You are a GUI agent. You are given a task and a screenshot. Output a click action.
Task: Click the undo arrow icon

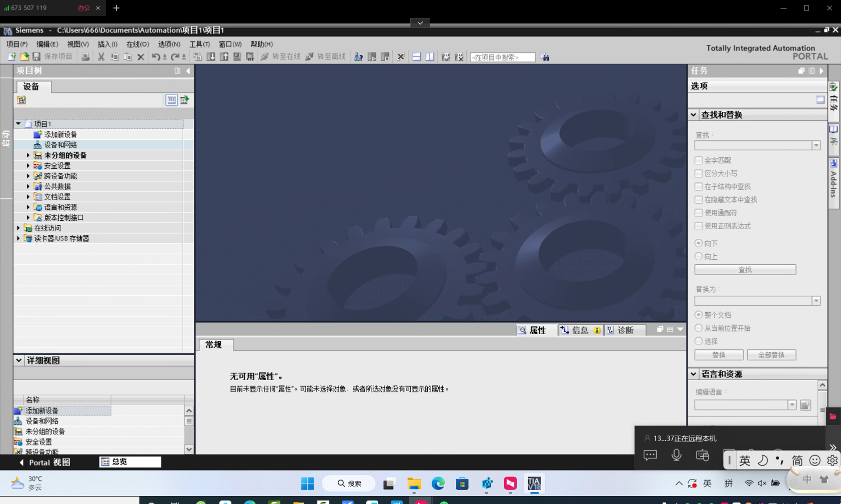coord(155,57)
